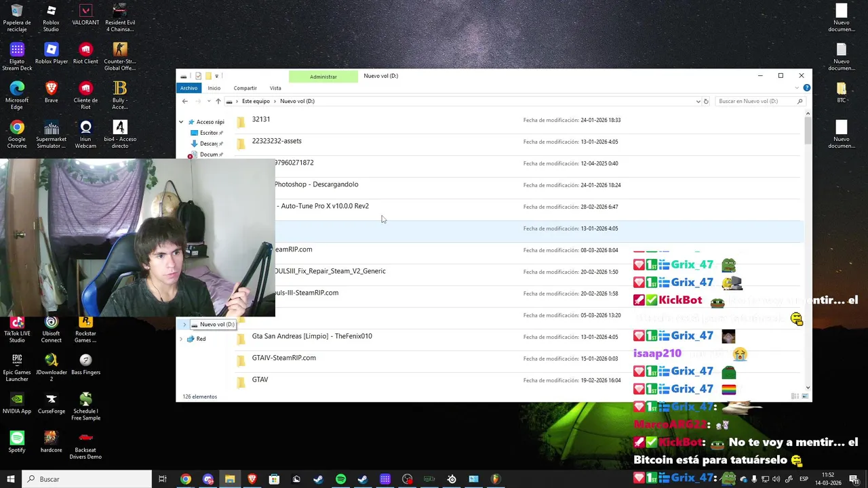Select the CurseForge desktop icon
This screenshot has width=868, height=488.
coord(51,403)
